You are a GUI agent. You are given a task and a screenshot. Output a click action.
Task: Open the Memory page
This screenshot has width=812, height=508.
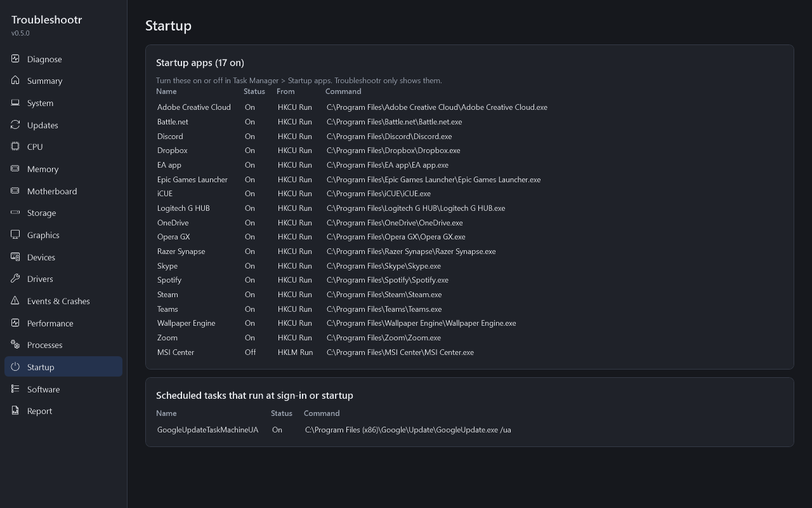pyautogui.click(x=63, y=169)
